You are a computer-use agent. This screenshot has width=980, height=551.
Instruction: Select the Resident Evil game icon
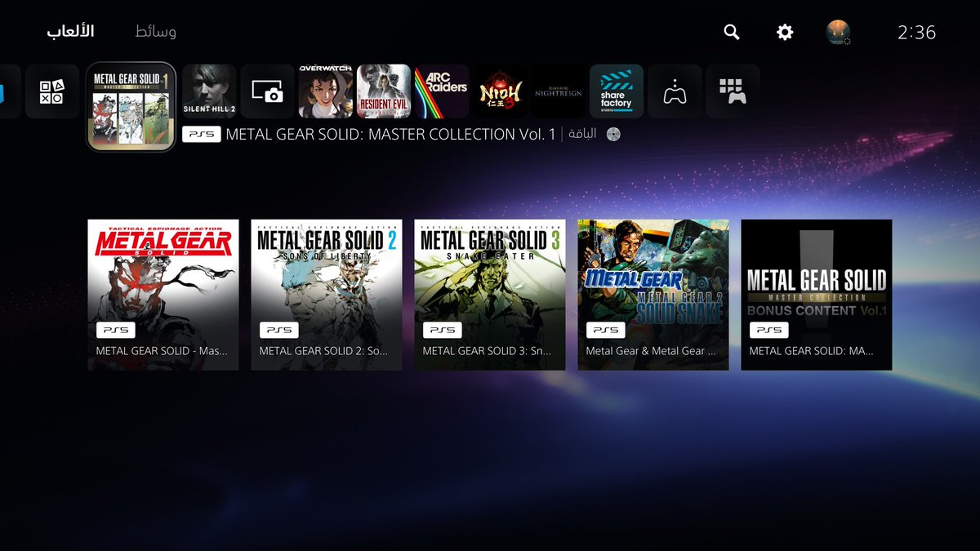point(384,91)
